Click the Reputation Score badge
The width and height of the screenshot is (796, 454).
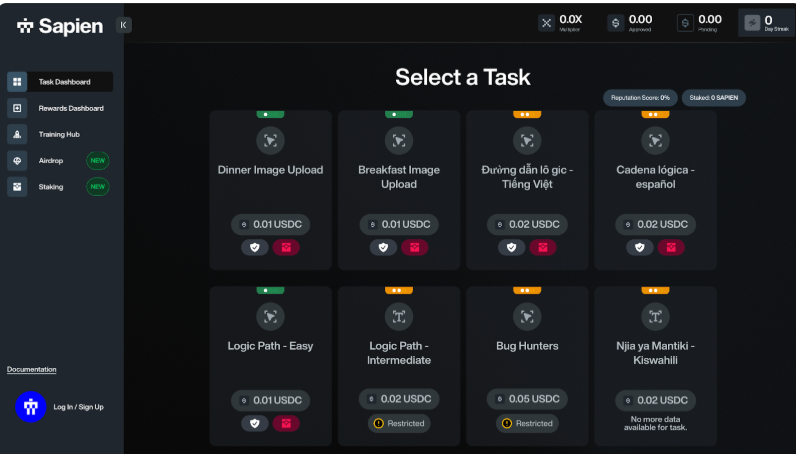[x=640, y=98]
